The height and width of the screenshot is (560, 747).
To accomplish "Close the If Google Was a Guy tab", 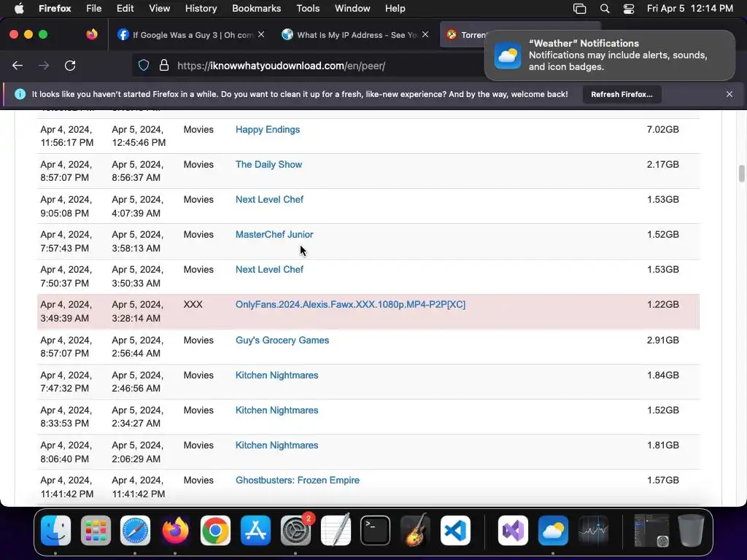I will click(261, 34).
